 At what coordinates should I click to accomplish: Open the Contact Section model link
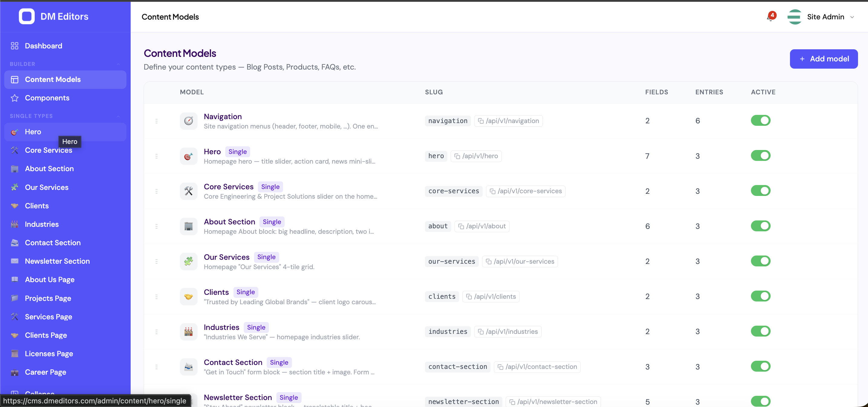233,362
